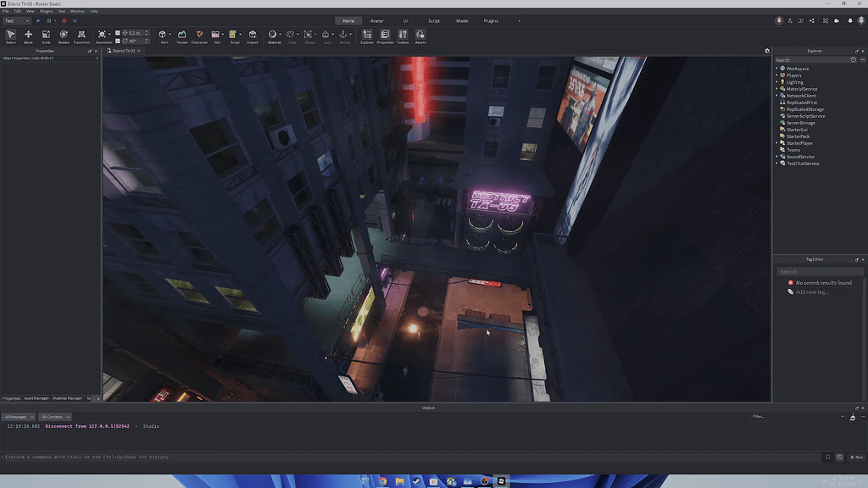Open the notifications bell

849,21
